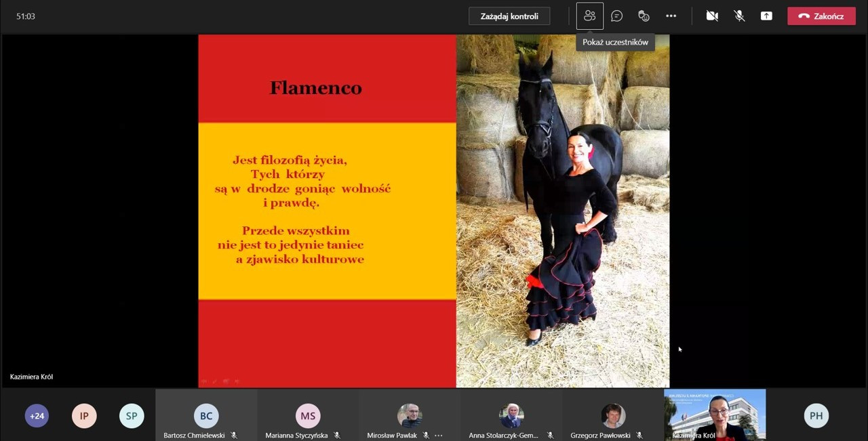Viewport: 868px width, 441px height.
Task: Turn on the camera
Action: 712,16
